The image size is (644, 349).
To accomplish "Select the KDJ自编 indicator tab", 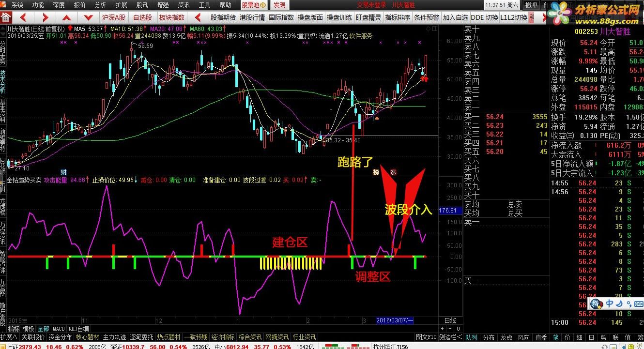I will tap(78, 329).
